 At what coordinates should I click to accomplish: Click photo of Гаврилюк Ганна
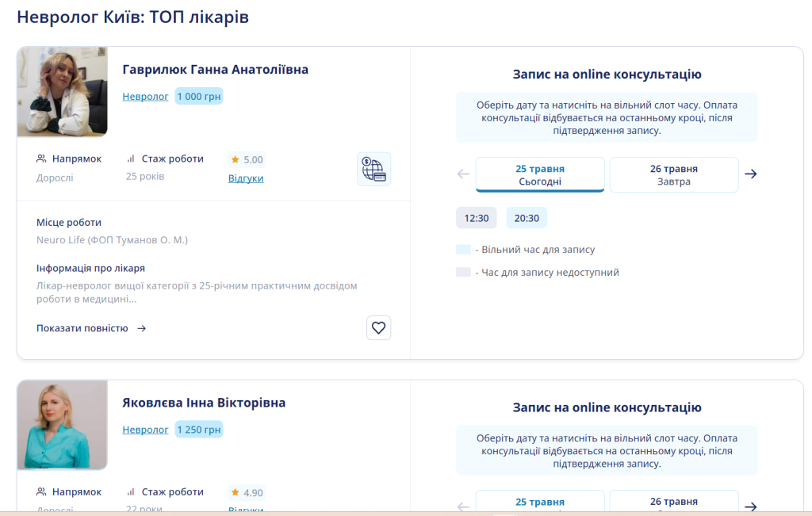63,92
